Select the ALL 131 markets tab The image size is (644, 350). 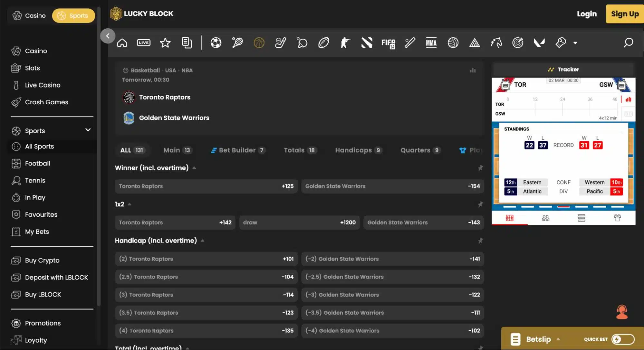(x=132, y=150)
